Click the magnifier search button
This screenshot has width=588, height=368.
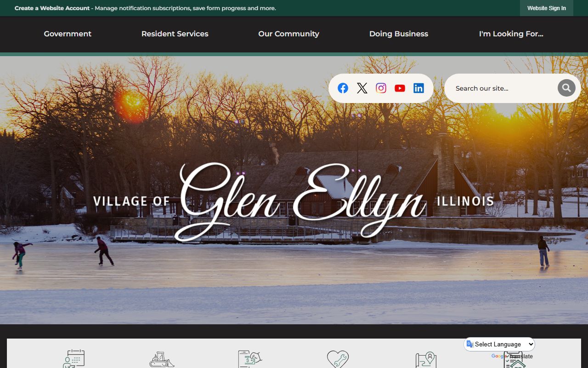click(566, 88)
